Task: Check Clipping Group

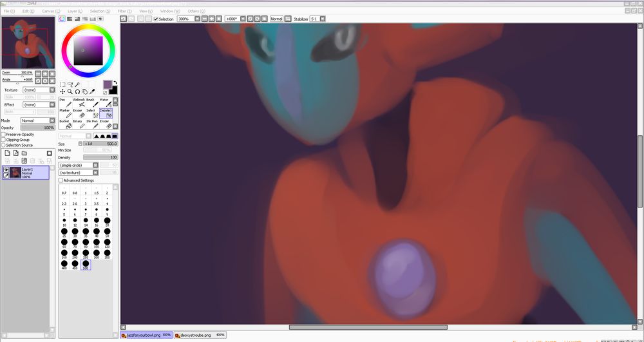Action: [3, 140]
